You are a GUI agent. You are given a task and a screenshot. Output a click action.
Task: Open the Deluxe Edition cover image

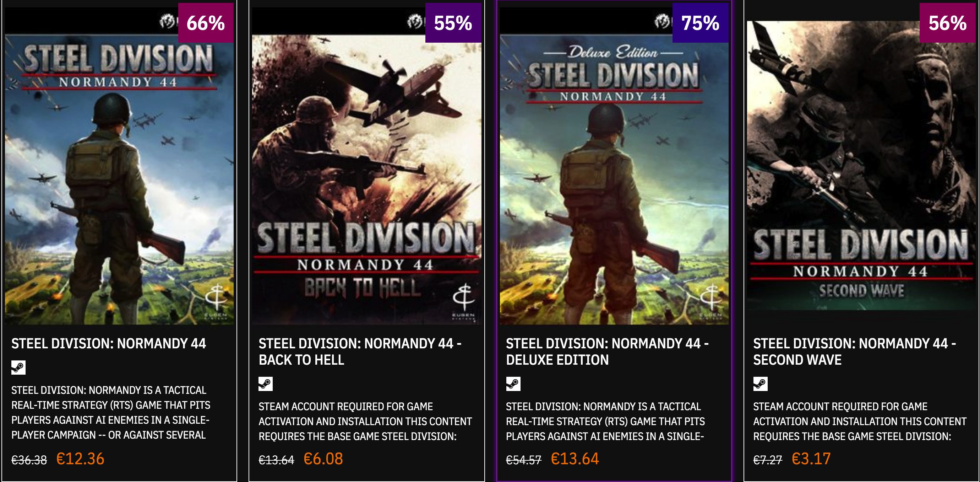[614, 179]
